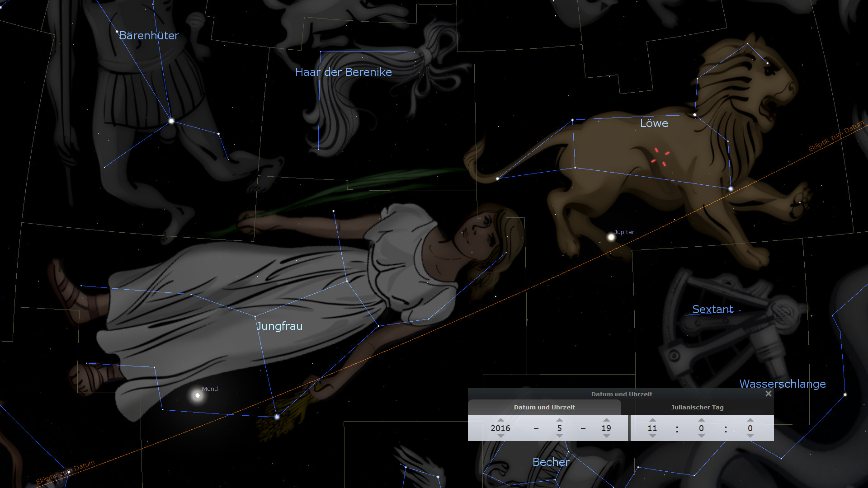Click the Becher constellation label
Screen dimensions: 868x488
coord(551,462)
